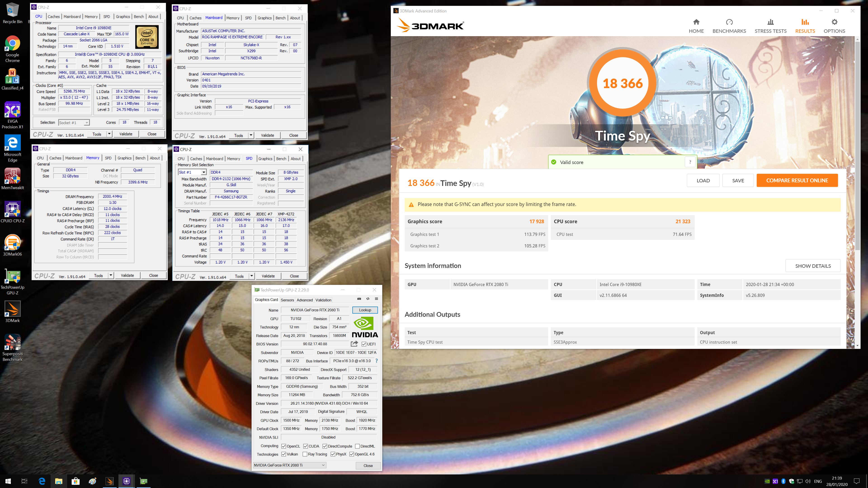Select Bench tab in CPU-Z Mainboard window
This screenshot has width=868, height=488.
(x=280, y=18)
